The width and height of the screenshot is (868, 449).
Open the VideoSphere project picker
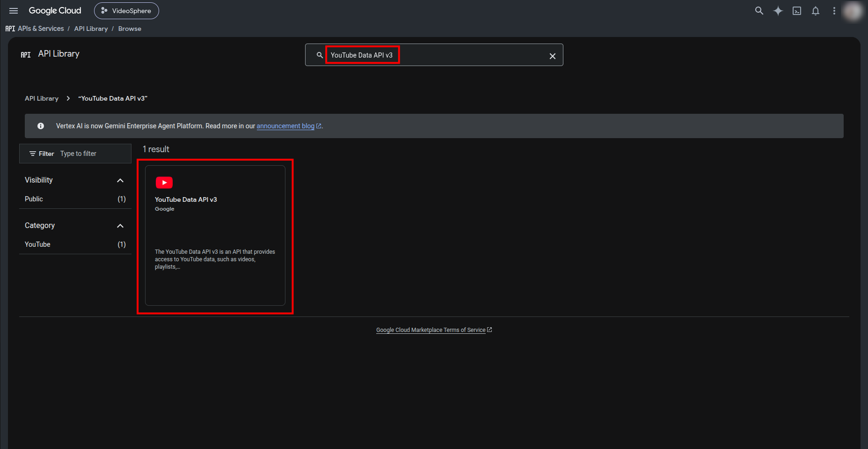click(126, 11)
